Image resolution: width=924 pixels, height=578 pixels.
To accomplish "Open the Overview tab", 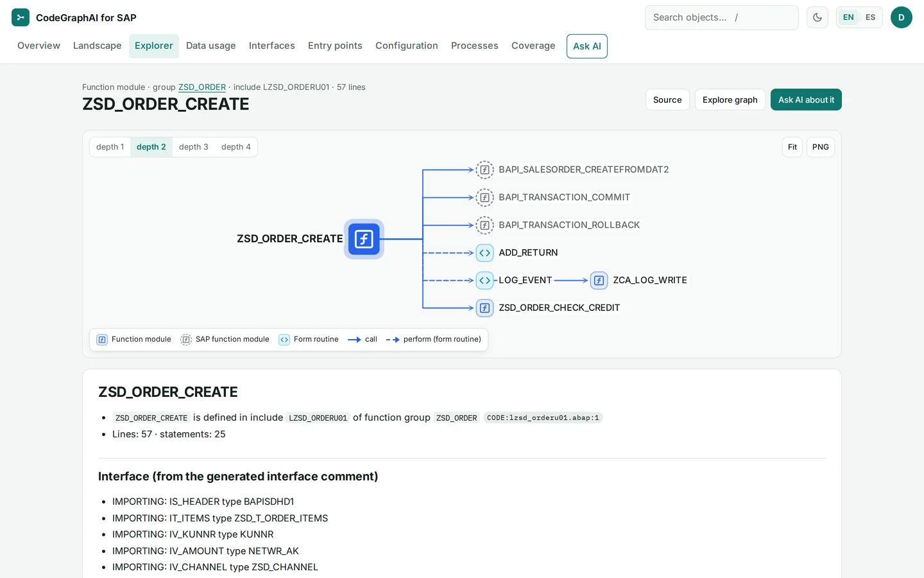I will point(38,46).
